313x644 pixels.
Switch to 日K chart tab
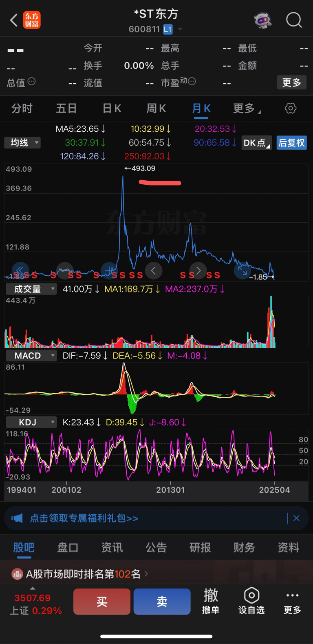[112, 108]
